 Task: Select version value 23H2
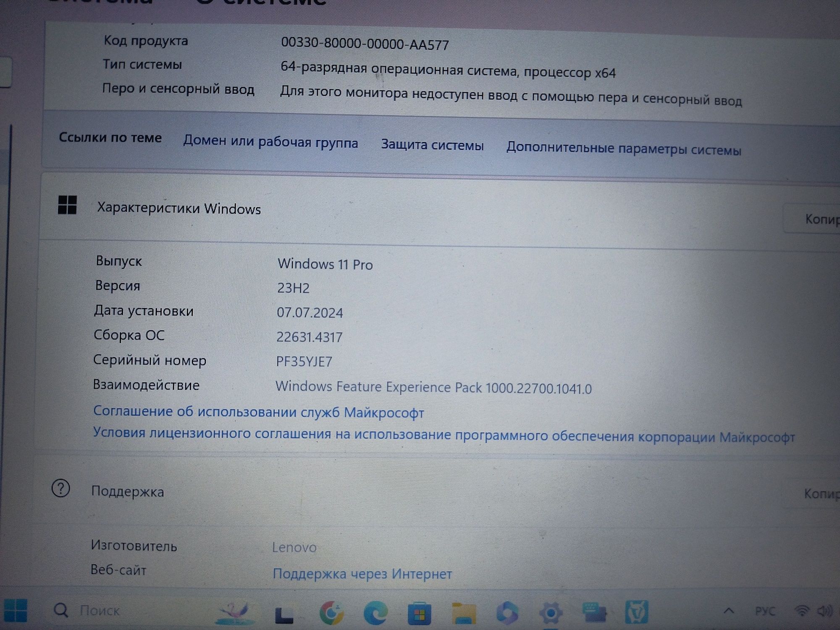[293, 288]
